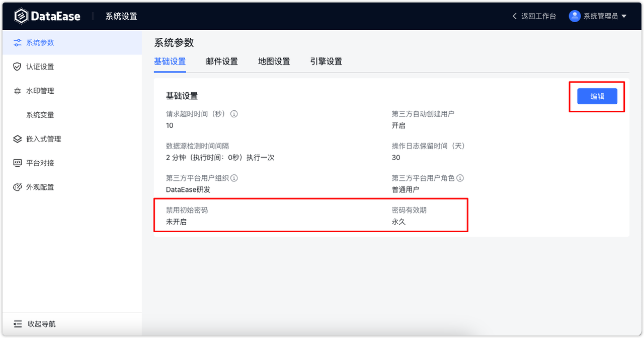
Task: Select the 引擎设置 tab
Action: 326,61
